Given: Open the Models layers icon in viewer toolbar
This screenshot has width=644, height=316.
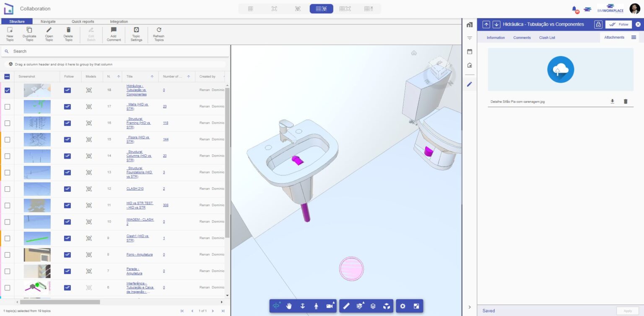Looking at the screenshot, I should [373, 306].
